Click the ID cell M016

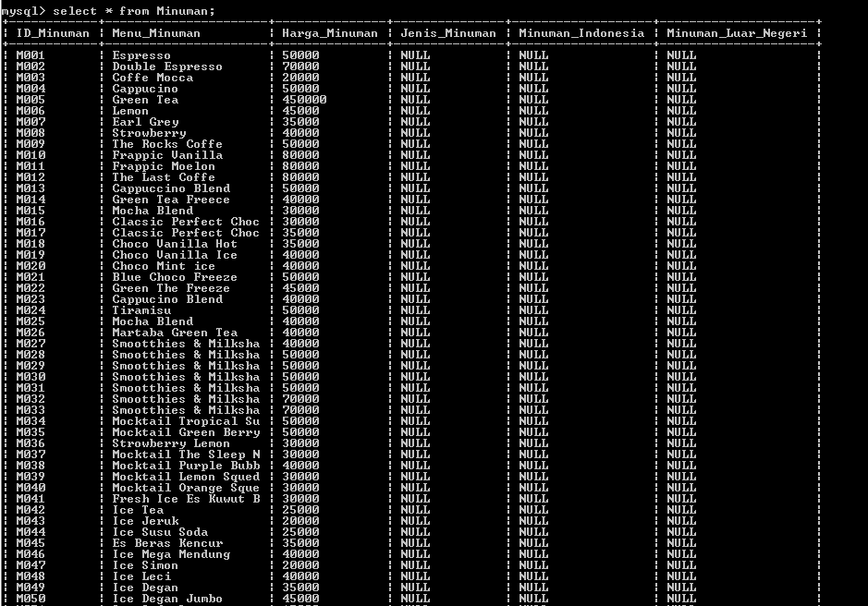coord(31,222)
